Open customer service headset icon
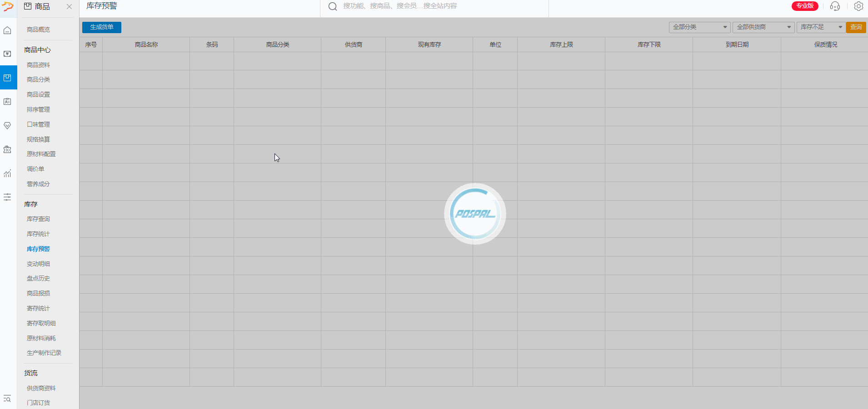Screen dimensions: 868x409 coord(835,6)
